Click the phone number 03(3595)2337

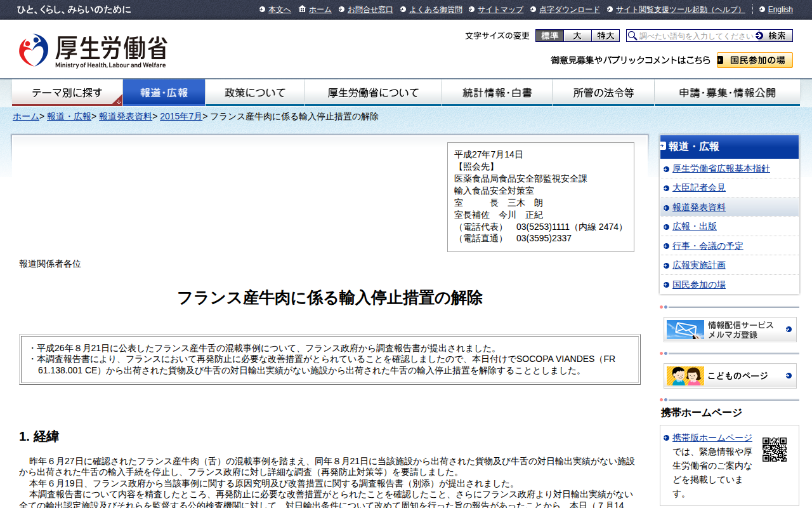[544, 238]
